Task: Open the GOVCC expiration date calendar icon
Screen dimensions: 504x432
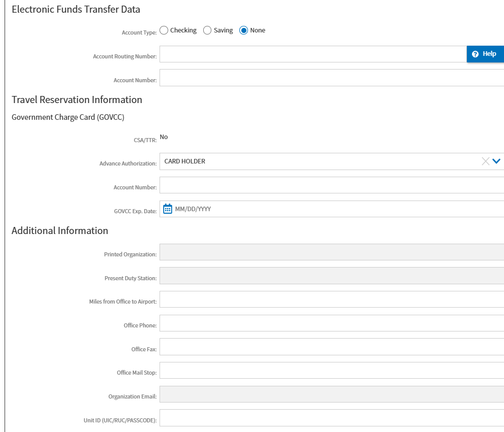Action: [168, 209]
